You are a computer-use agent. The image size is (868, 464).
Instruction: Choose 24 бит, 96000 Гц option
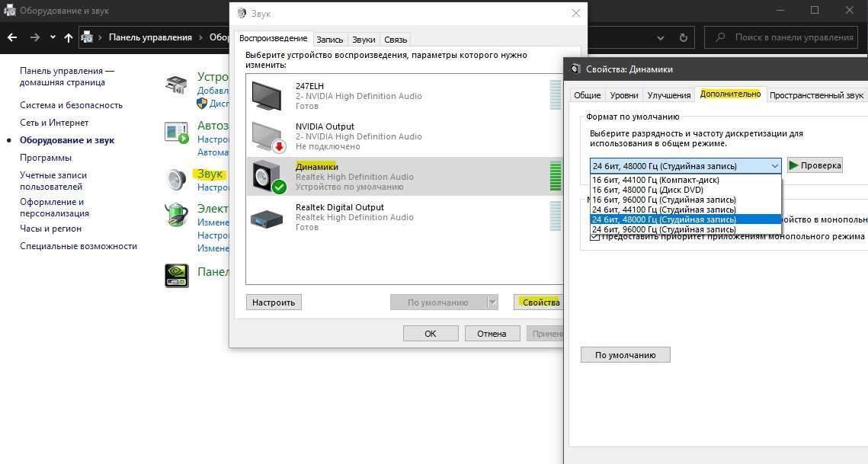click(663, 229)
